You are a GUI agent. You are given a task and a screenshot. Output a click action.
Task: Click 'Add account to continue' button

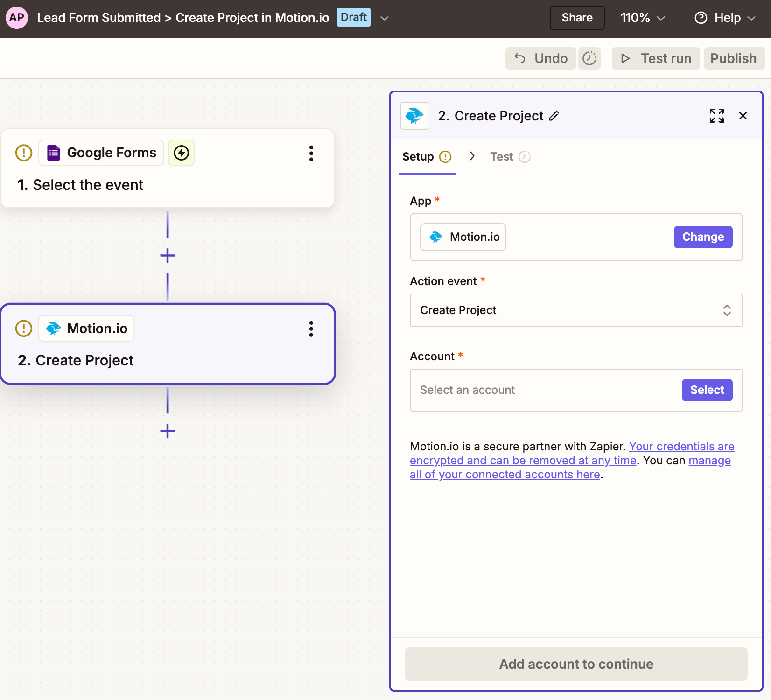tap(576, 664)
